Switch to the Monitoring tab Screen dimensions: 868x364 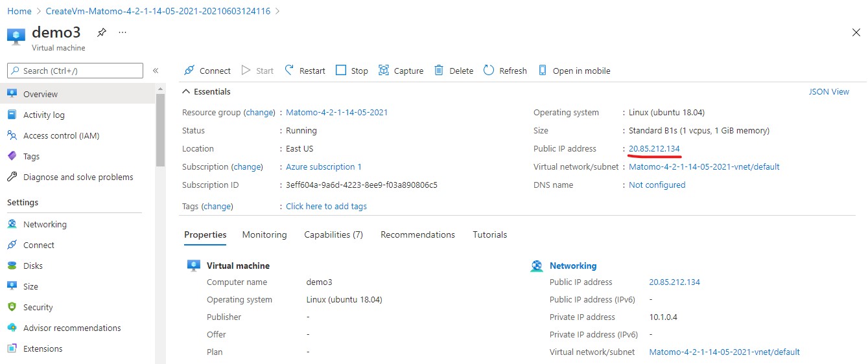tap(264, 234)
